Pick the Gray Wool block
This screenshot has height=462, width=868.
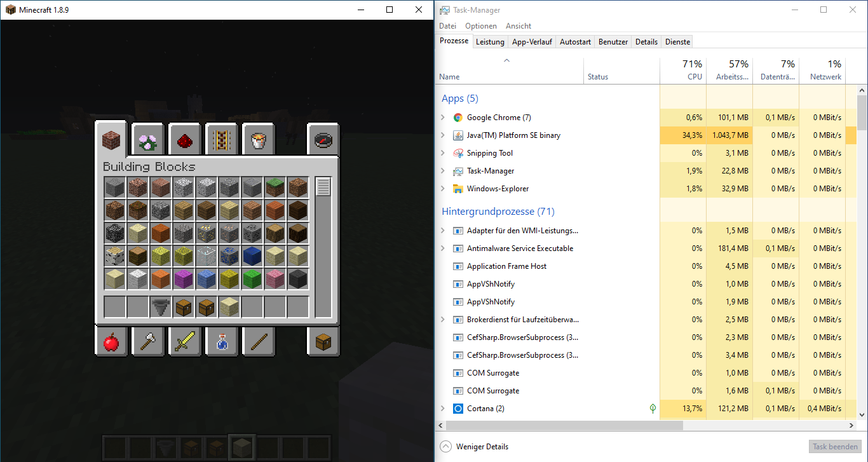298,279
